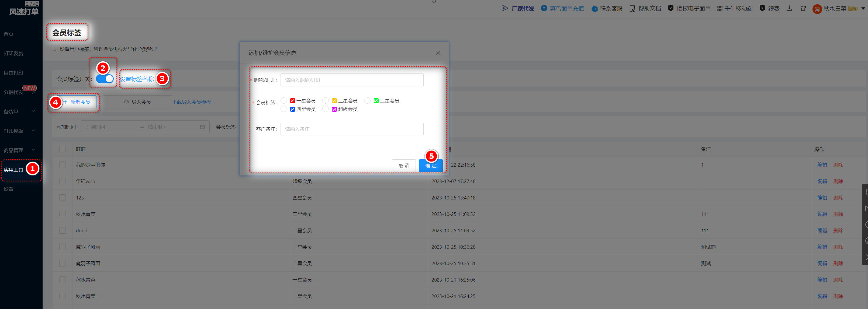Open 实用工具 in the sidebar
Screen dimensions: 868x309
point(13,170)
